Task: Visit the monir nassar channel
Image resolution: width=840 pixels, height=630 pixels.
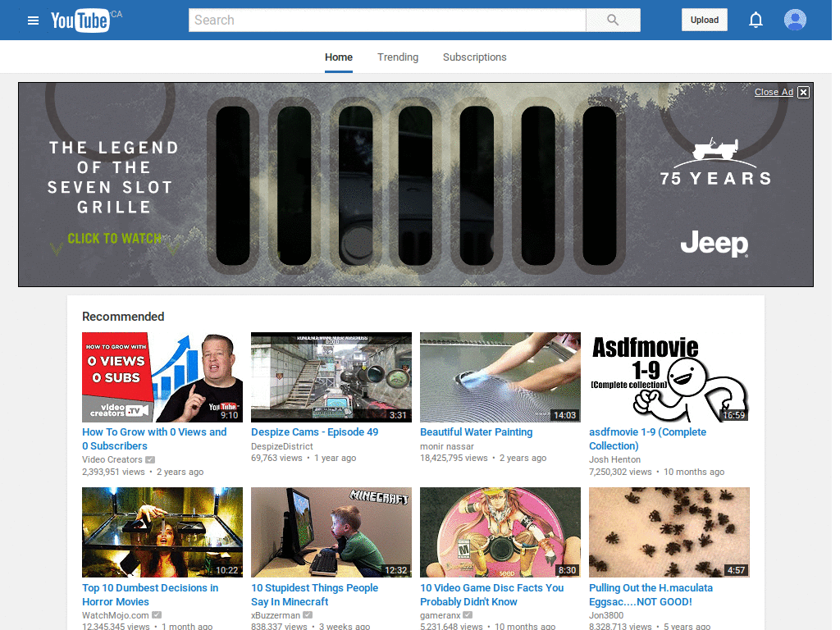Action: (447, 446)
